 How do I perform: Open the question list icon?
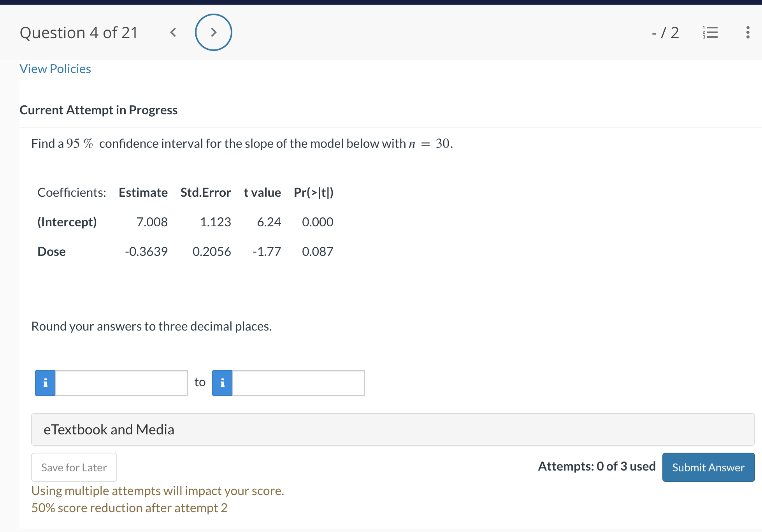point(710,32)
